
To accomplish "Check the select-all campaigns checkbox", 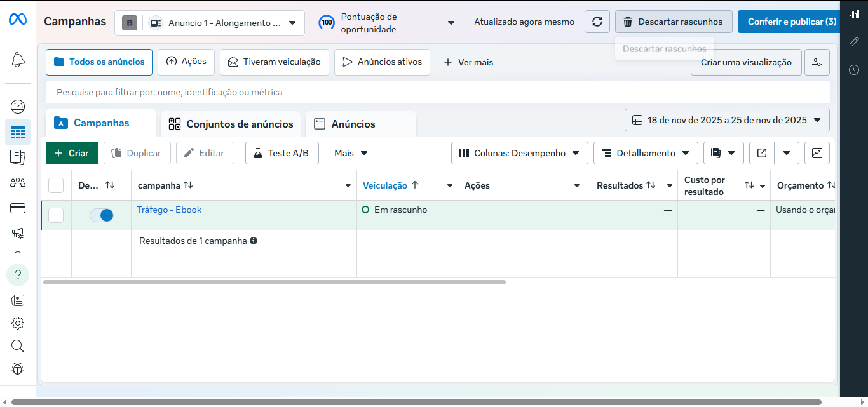I will (56, 185).
